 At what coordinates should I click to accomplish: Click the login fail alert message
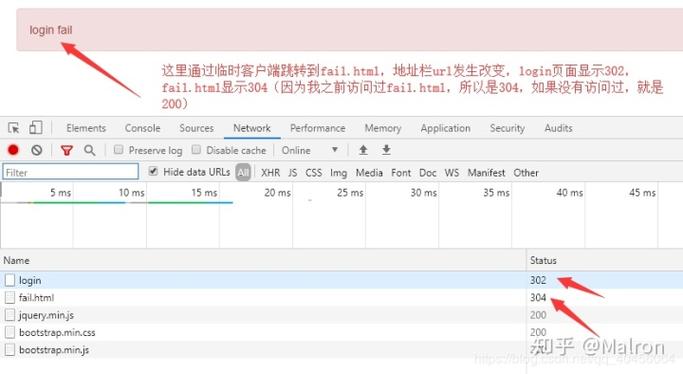click(51, 30)
